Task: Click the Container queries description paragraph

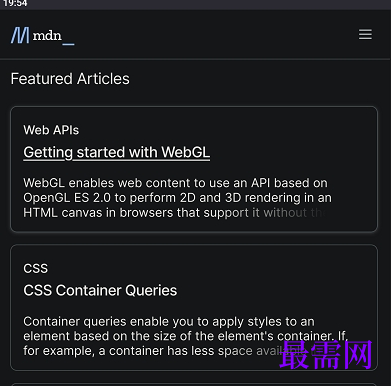Action: click(x=185, y=336)
